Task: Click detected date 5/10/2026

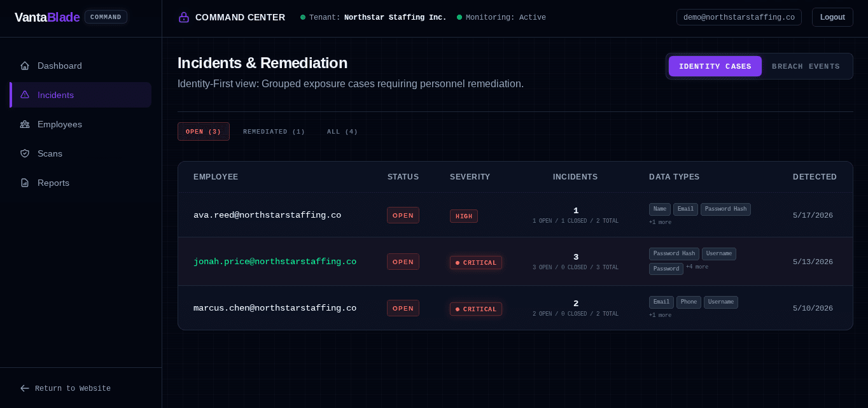Action: coord(813,309)
